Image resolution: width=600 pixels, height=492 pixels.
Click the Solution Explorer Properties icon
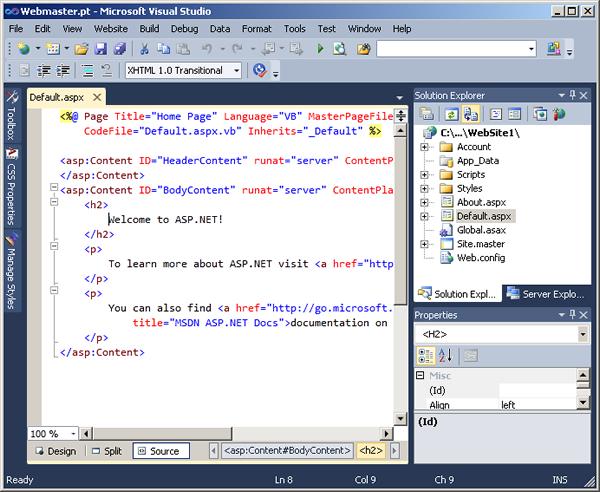click(426, 114)
